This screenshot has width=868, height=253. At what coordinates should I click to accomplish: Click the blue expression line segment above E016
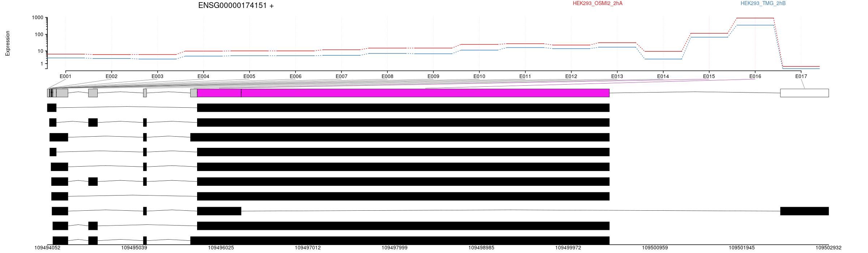click(x=755, y=25)
